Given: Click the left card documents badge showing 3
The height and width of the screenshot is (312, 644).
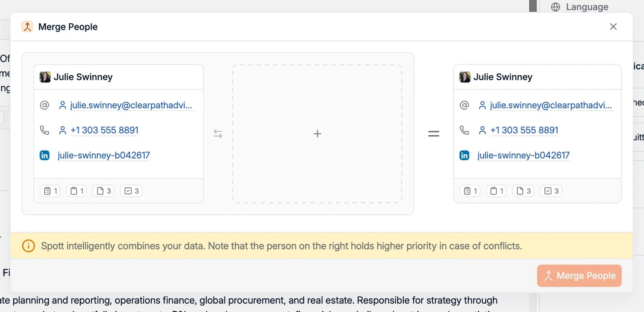Looking at the screenshot, I should [x=103, y=191].
